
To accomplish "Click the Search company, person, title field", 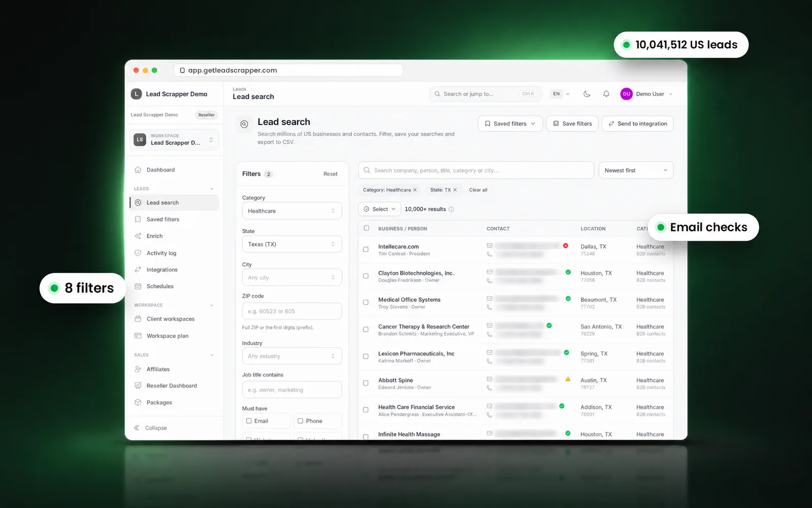I will 476,170.
